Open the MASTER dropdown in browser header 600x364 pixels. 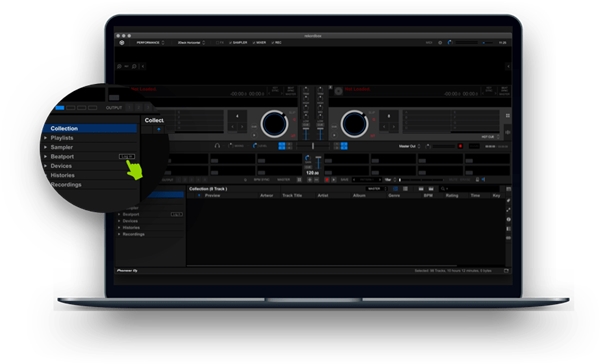tap(376, 189)
